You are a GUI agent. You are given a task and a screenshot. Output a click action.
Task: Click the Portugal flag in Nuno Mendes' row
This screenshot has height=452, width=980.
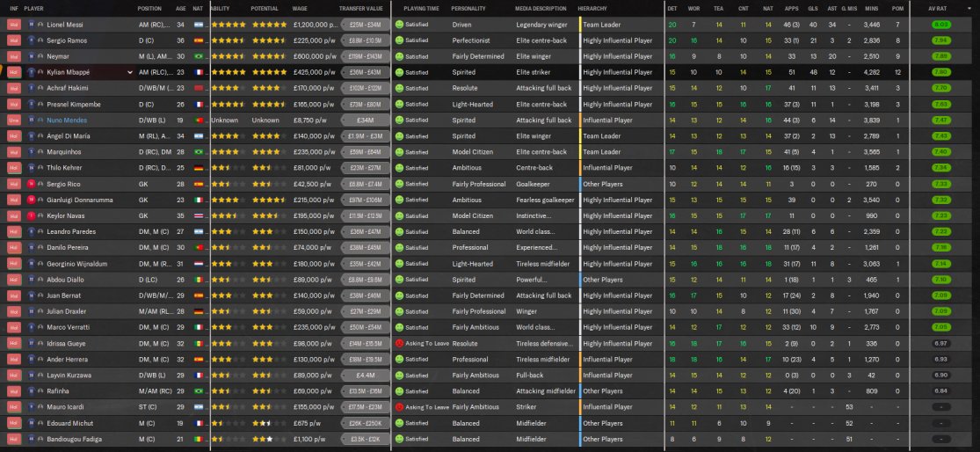(x=198, y=120)
